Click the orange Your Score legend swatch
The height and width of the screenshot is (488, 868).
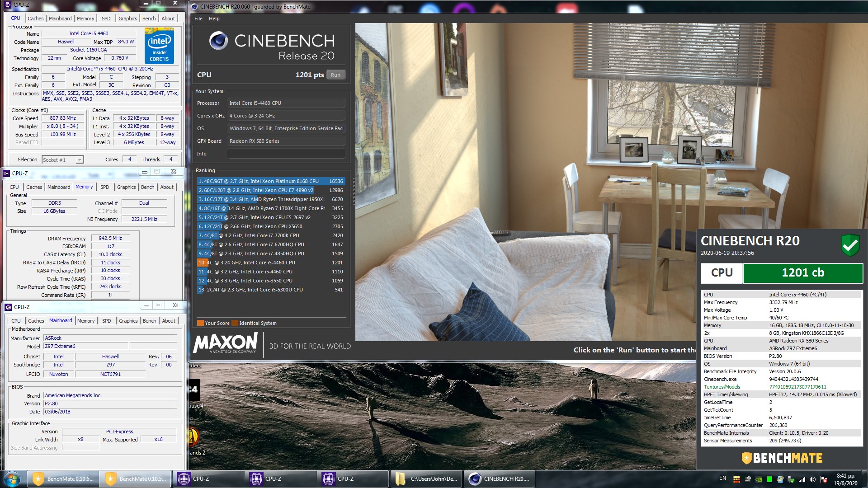(x=200, y=323)
